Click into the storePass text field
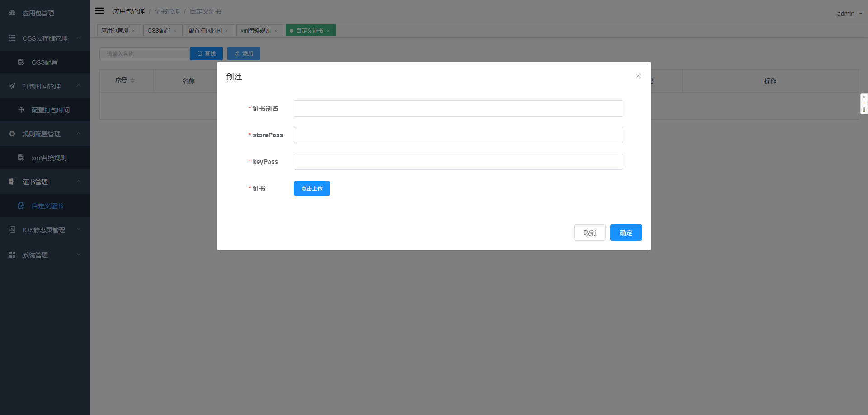The width and height of the screenshot is (868, 415). (458, 135)
